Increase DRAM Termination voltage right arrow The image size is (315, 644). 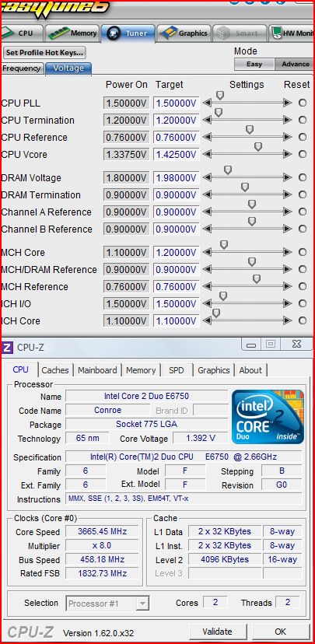[288, 195]
